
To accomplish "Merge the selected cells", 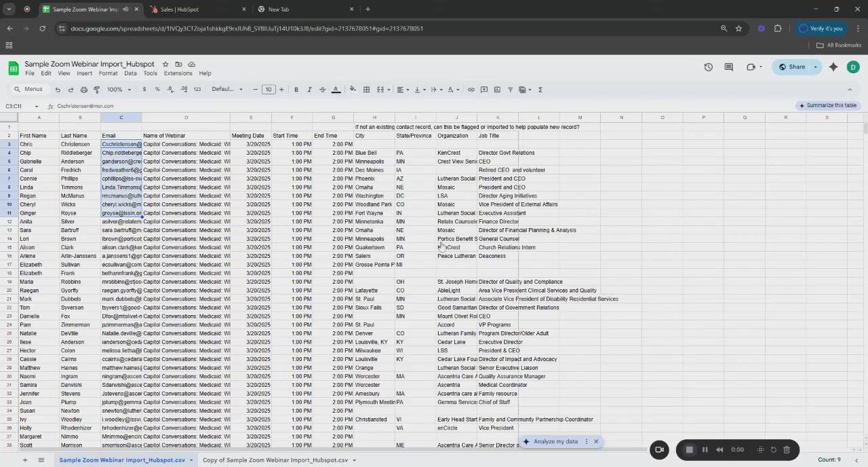I will (380, 90).
